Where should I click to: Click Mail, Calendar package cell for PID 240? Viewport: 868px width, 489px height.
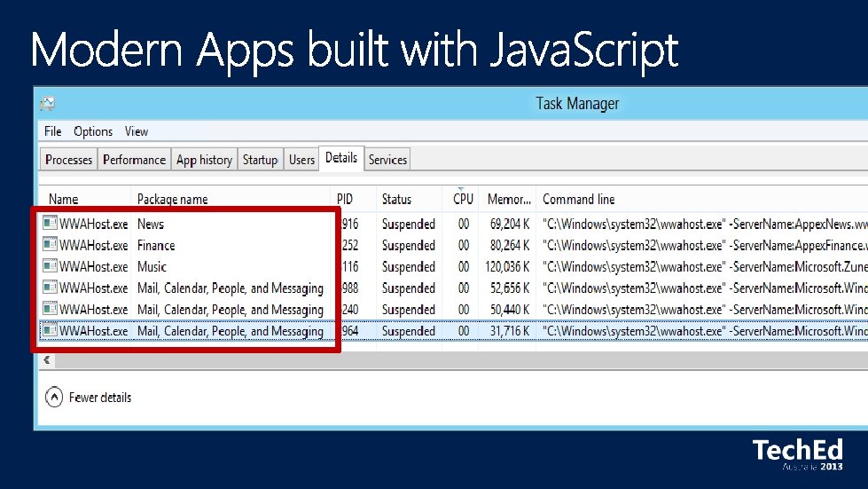pyautogui.click(x=231, y=310)
